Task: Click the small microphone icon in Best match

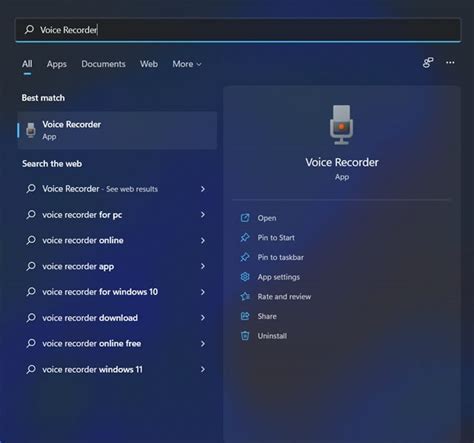Action: pyautogui.click(x=31, y=130)
